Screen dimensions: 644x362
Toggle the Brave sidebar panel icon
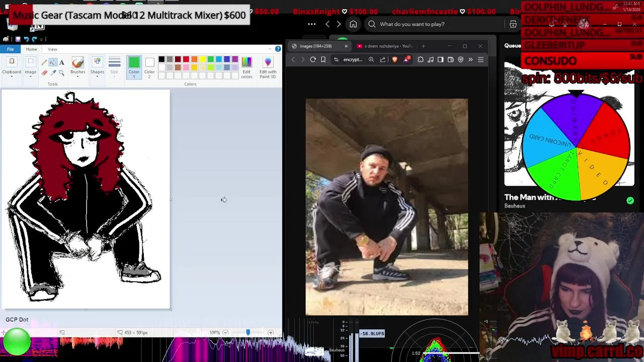[441, 59]
